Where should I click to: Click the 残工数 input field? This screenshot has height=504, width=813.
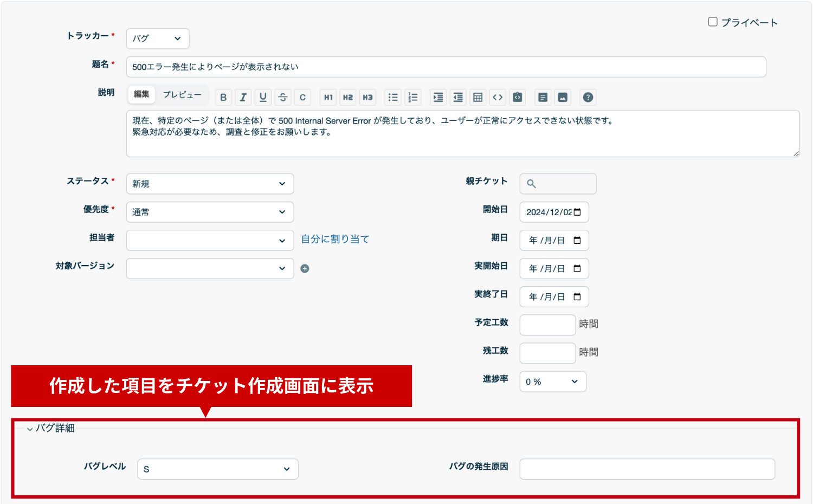(x=547, y=353)
